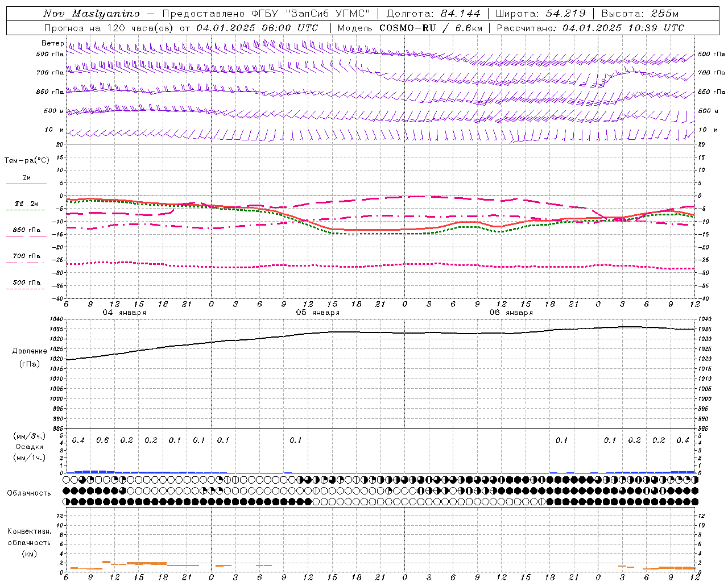Click the Тем-ра(°C) panel title

click(x=27, y=161)
